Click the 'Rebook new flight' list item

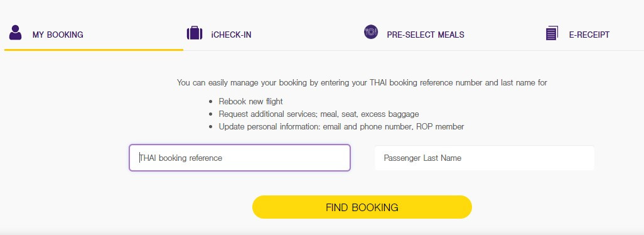click(x=250, y=102)
